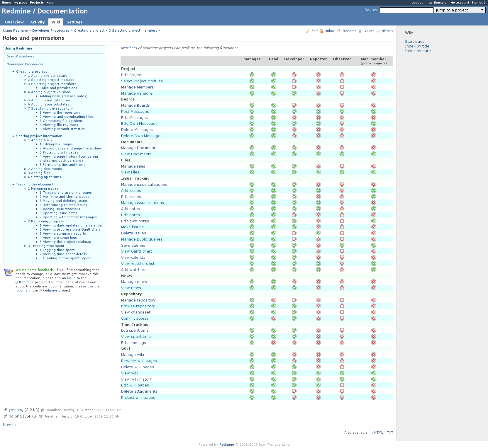This screenshot has width=488, height=448.
Task: Click Reporter green check for View Files
Action: tap(318, 172)
